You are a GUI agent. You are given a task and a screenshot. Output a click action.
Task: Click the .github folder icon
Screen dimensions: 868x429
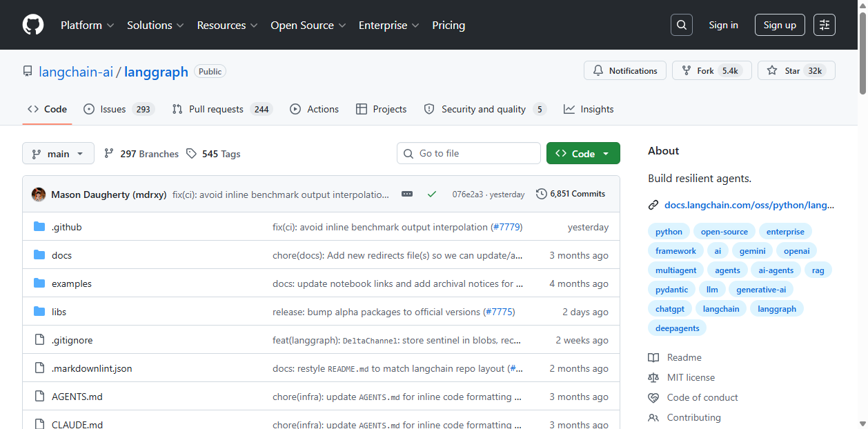[39, 227]
